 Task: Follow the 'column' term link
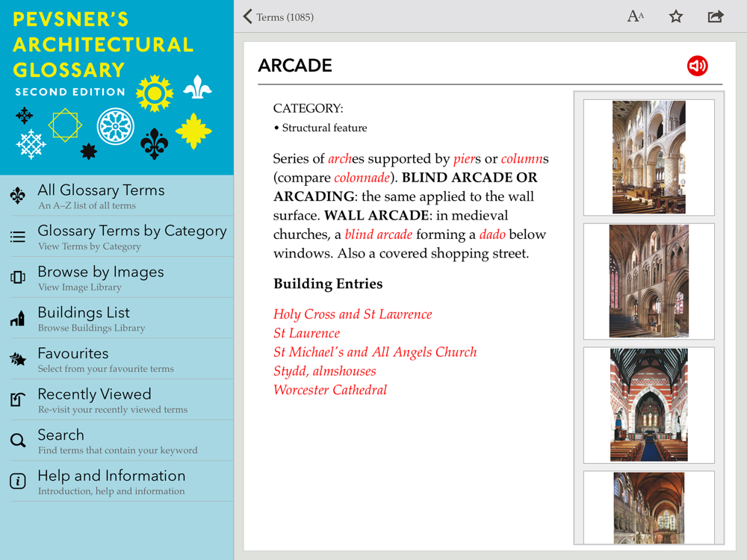[x=521, y=158]
